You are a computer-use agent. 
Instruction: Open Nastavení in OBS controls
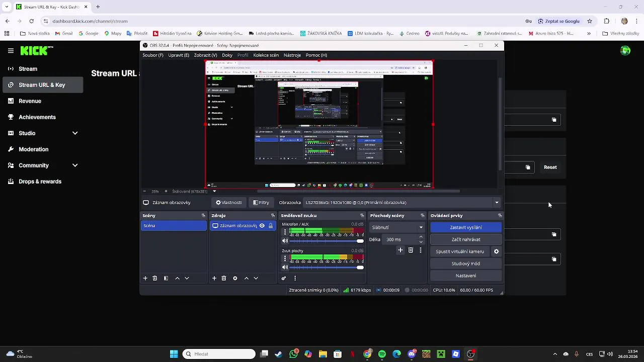click(x=465, y=276)
